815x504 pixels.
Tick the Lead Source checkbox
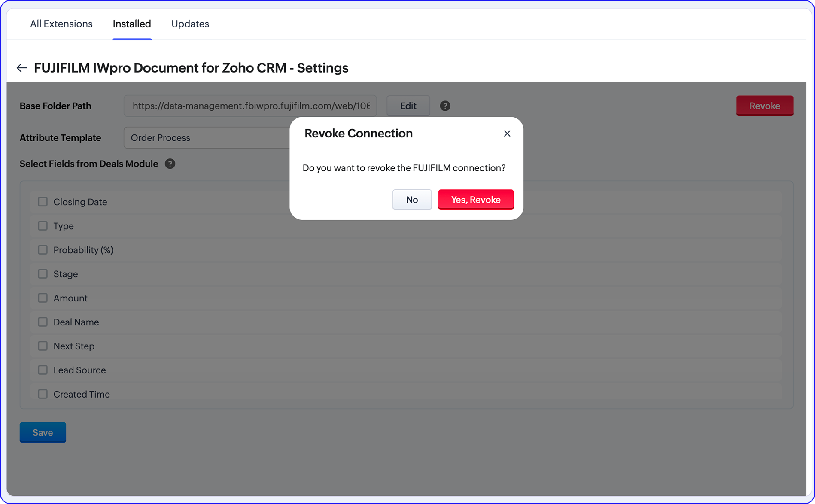(x=43, y=370)
